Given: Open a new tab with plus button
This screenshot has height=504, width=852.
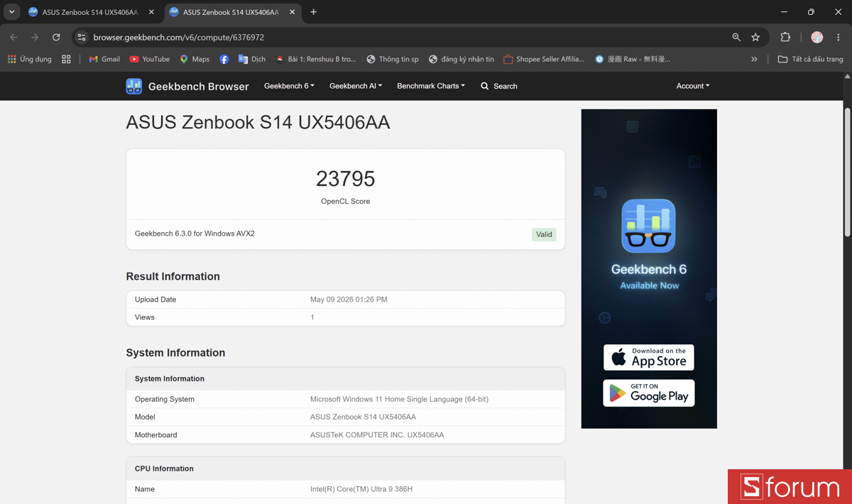Looking at the screenshot, I should tap(314, 12).
